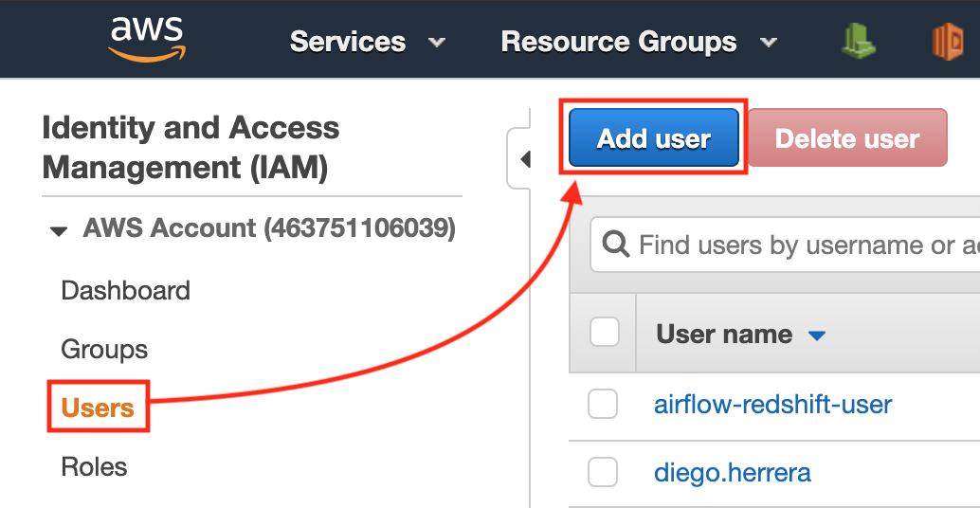The height and width of the screenshot is (508, 980).
Task: Open the Services menu
Action: pyautogui.click(x=348, y=42)
